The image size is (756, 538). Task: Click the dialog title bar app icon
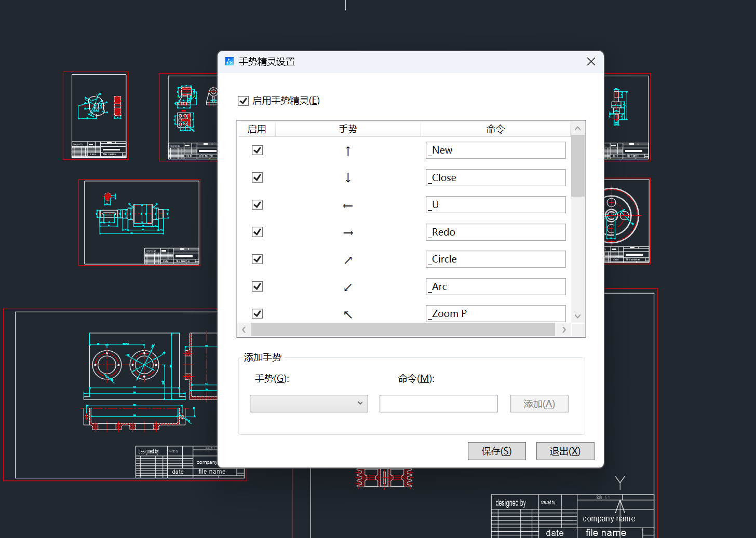pyautogui.click(x=230, y=62)
